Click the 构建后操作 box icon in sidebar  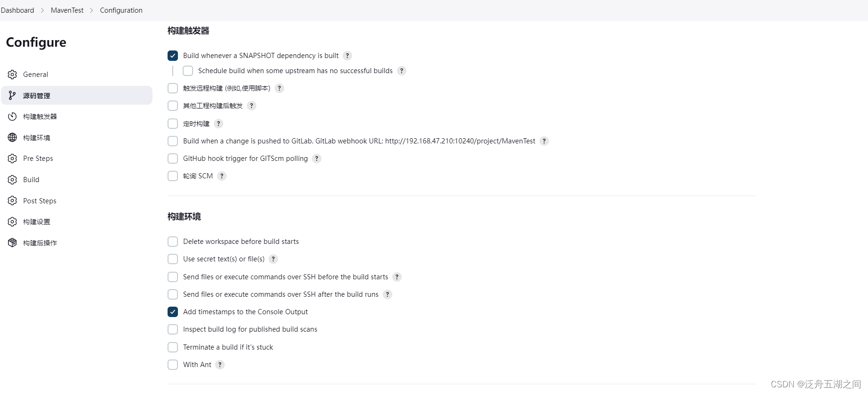(12, 242)
